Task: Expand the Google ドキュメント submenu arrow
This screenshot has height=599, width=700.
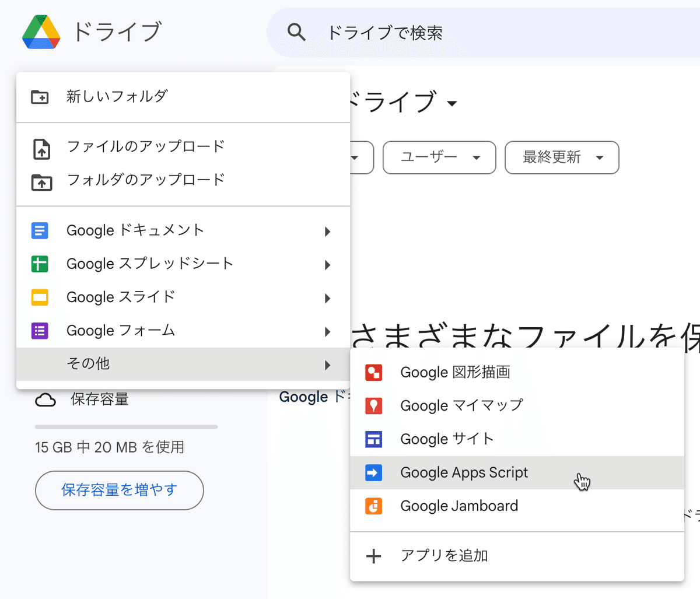Action: coord(328,232)
